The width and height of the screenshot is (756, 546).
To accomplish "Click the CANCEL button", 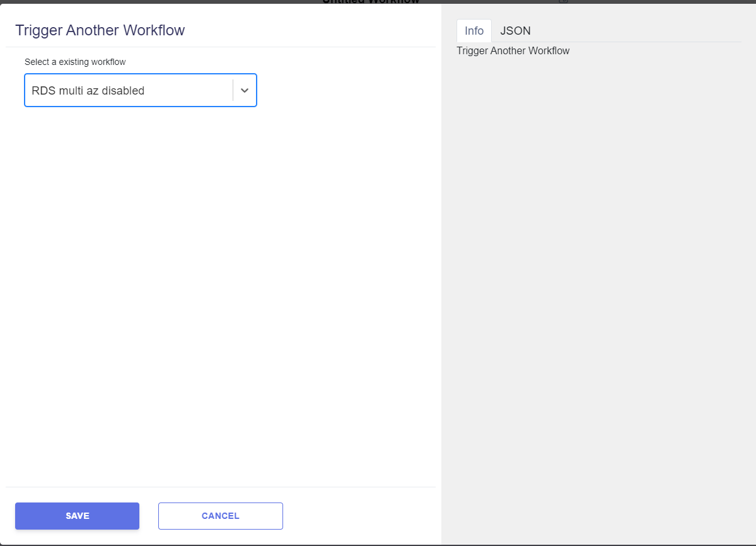I will [x=220, y=516].
